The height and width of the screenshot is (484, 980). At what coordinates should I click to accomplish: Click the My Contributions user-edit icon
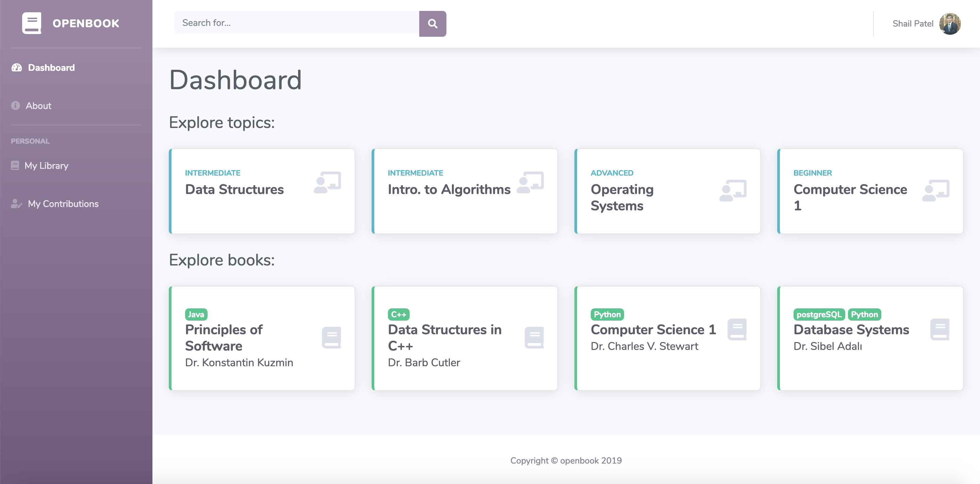pyautogui.click(x=16, y=204)
